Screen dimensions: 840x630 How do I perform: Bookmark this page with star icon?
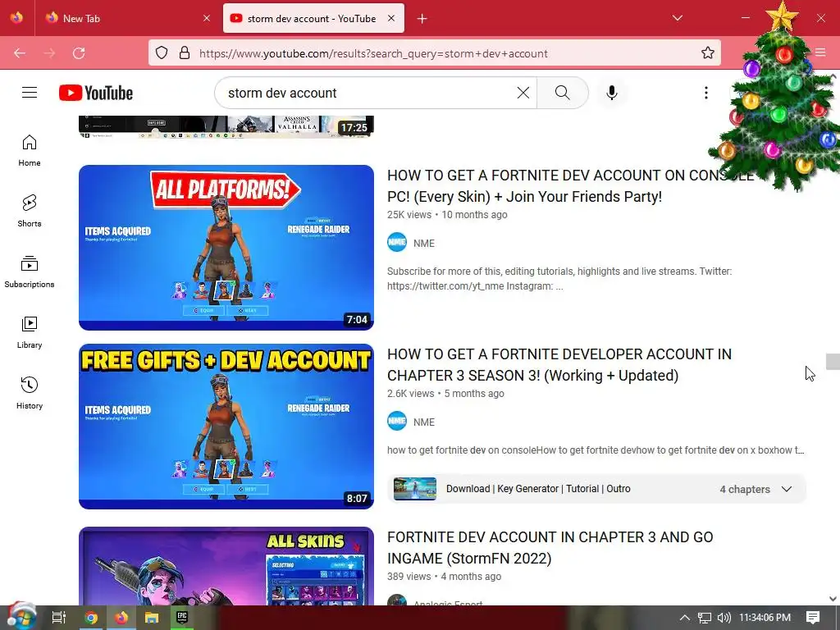click(x=708, y=53)
